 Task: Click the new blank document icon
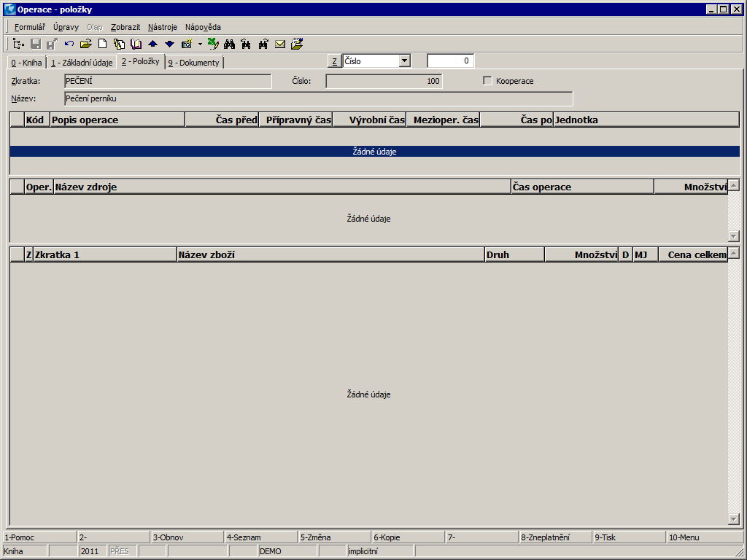click(x=103, y=44)
